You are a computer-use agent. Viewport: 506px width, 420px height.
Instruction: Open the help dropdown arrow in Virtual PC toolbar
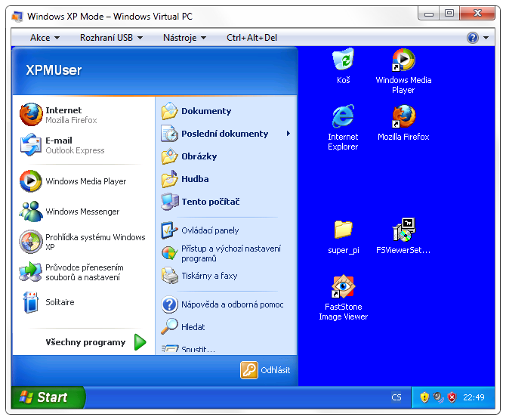click(x=486, y=38)
